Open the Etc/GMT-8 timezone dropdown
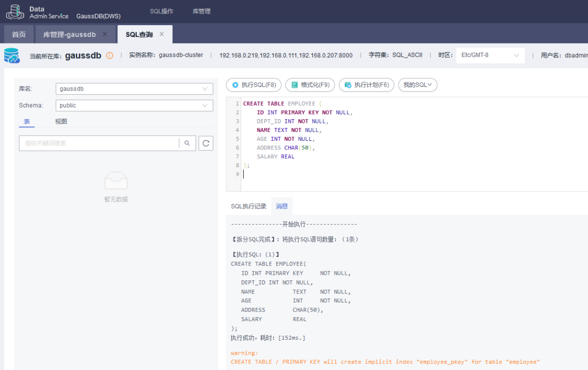588x370 pixels. 490,55
